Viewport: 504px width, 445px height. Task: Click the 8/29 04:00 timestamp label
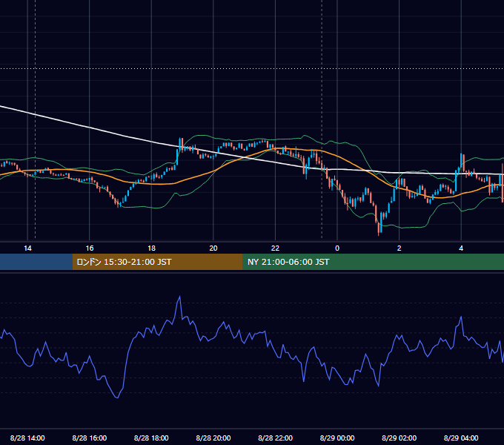pyautogui.click(x=461, y=438)
